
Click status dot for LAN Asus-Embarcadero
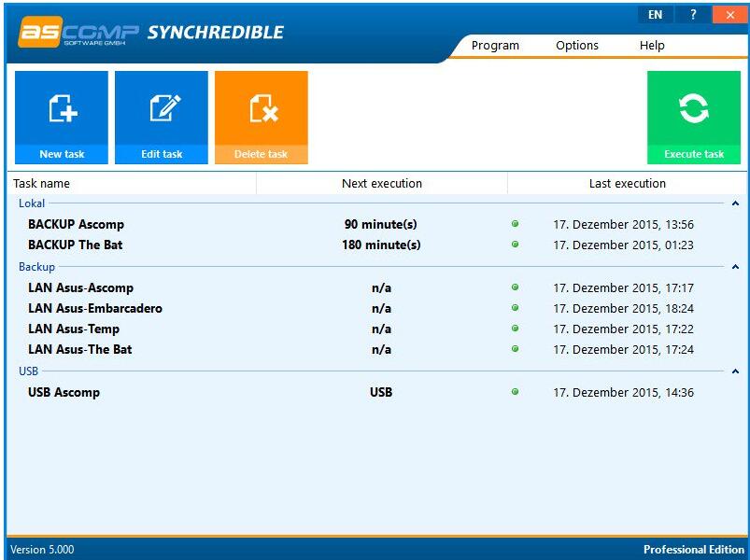(516, 308)
